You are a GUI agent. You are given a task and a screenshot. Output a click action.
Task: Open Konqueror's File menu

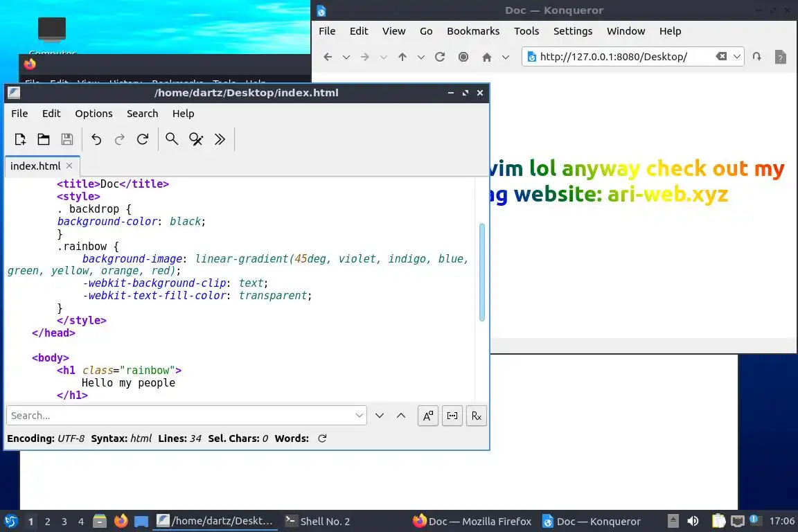click(x=327, y=31)
